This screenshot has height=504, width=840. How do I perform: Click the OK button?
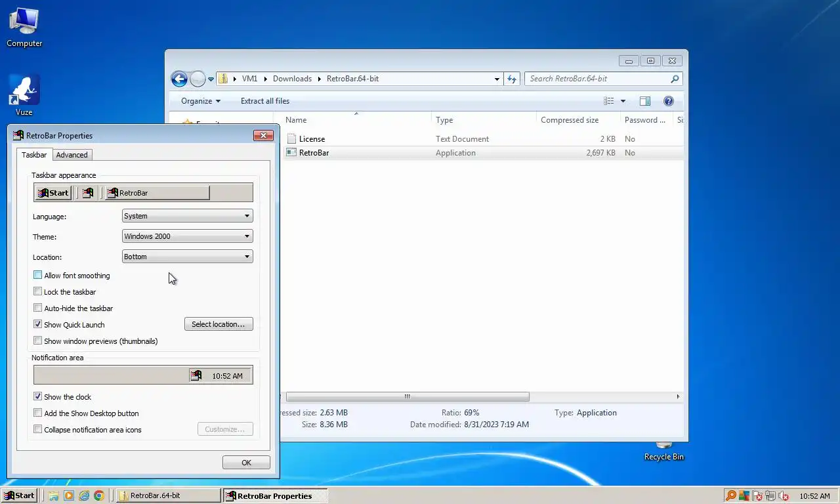[246, 463]
